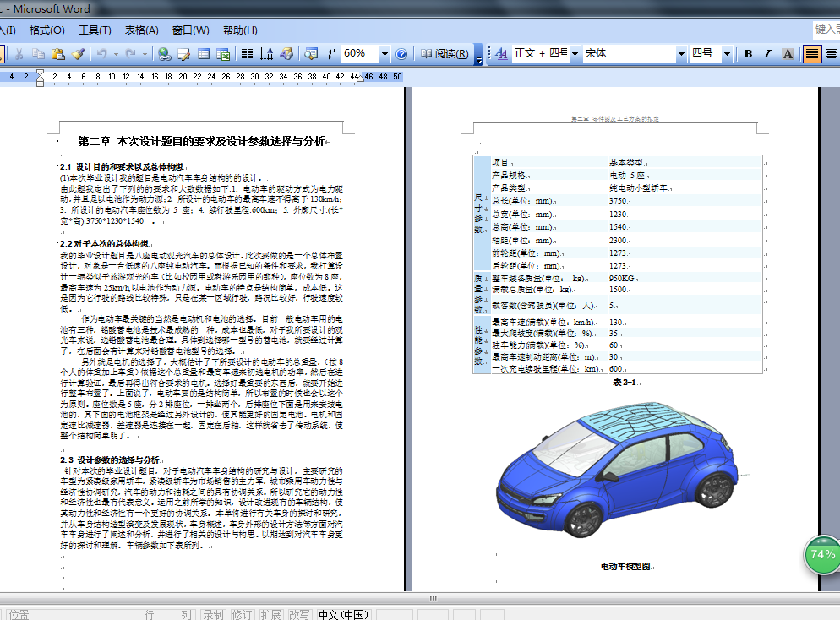Image resolution: width=840 pixels, height=620 pixels.
Task: Click the Redo arrow icon
Action: tap(130, 53)
